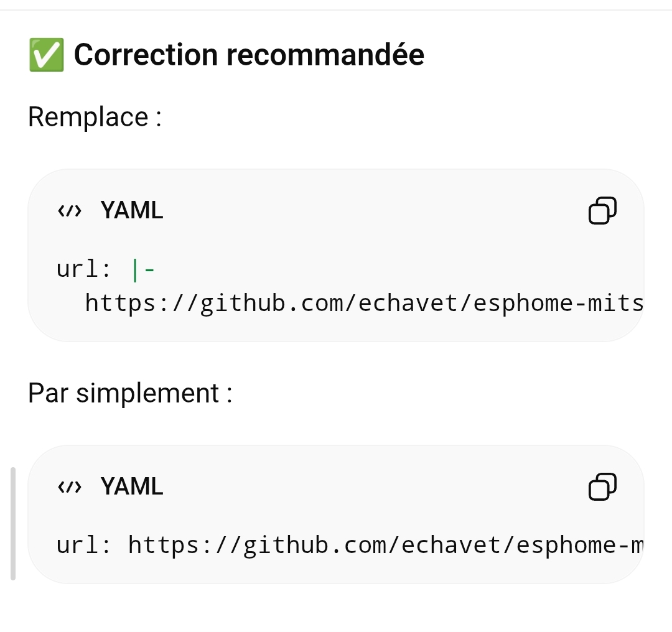The height and width of the screenshot is (632, 672).
Task: Open the github.com URL in the second block
Action: [x=385, y=545]
